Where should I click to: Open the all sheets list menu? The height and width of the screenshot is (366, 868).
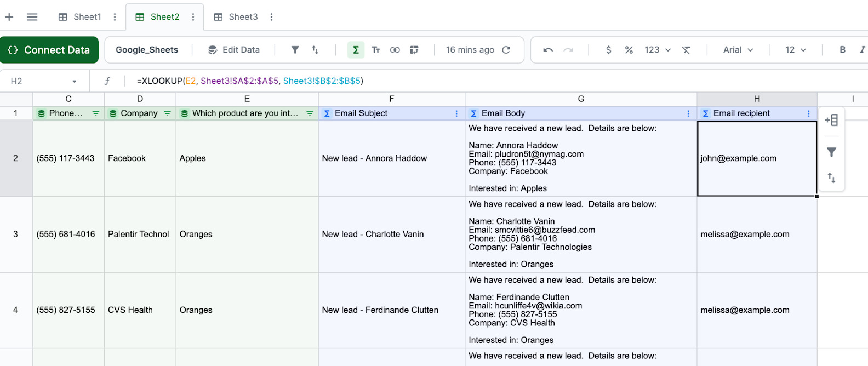[x=32, y=17]
